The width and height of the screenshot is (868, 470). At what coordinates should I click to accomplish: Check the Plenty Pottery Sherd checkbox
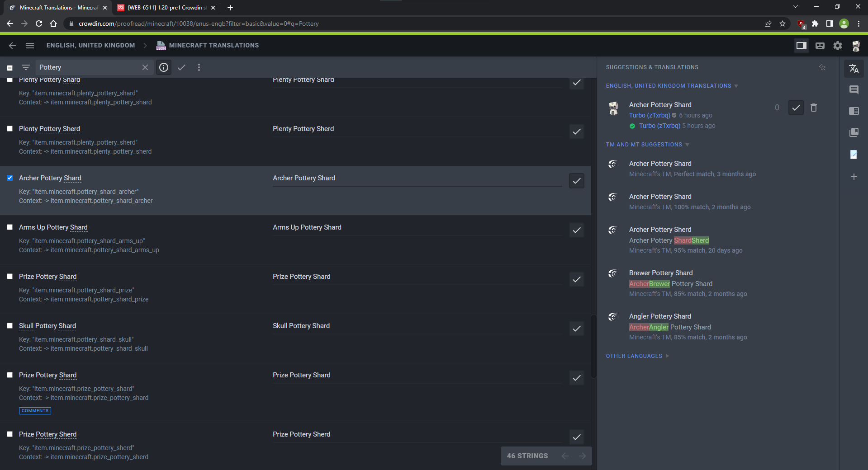coord(9,129)
